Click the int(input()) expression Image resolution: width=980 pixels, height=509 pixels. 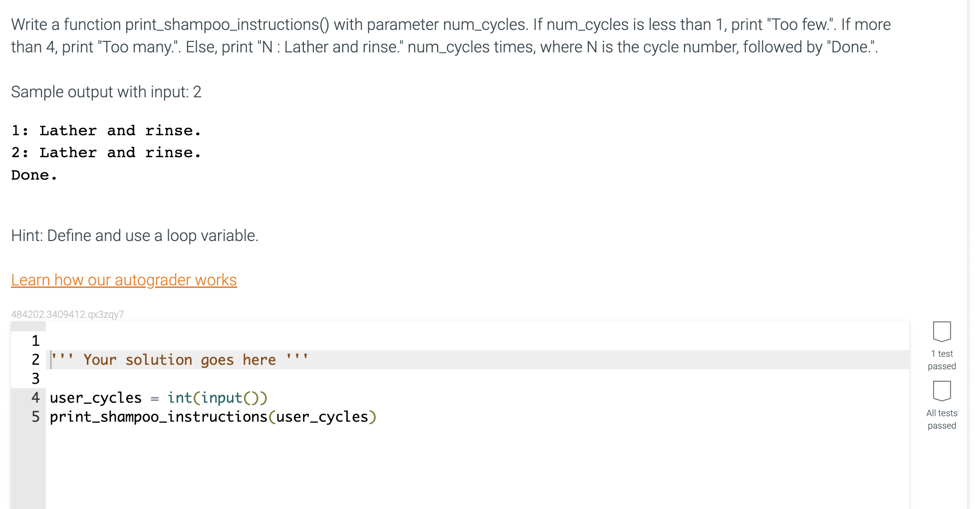click(x=217, y=398)
